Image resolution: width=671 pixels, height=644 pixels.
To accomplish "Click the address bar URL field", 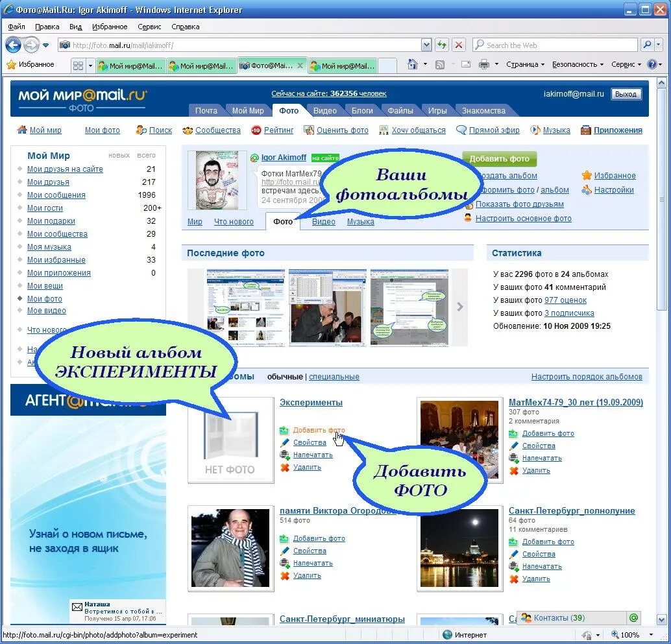I will (x=239, y=45).
